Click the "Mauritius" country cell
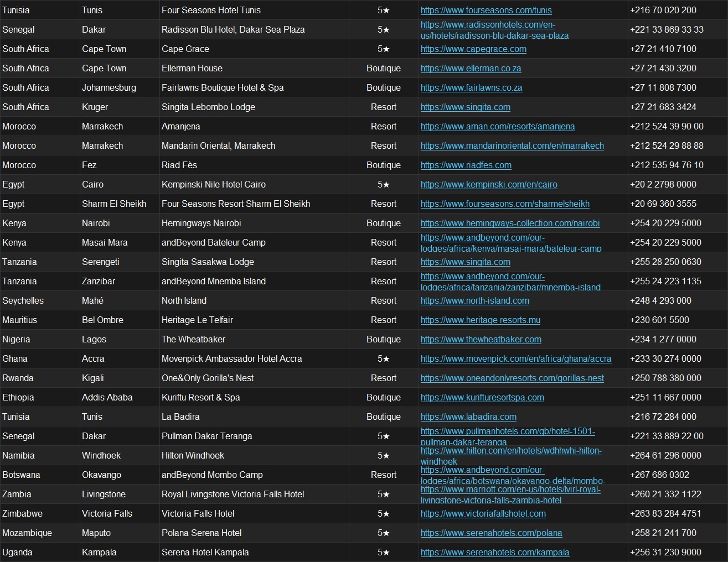Screen dimensions: 728x562 (40, 320)
